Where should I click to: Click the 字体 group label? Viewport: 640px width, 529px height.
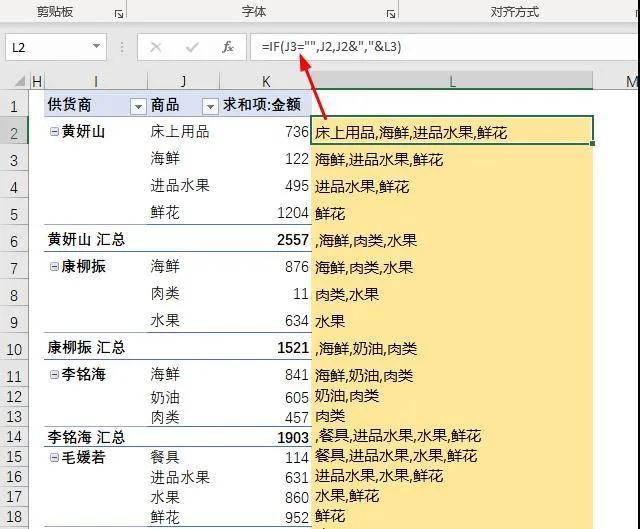click(x=253, y=11)
